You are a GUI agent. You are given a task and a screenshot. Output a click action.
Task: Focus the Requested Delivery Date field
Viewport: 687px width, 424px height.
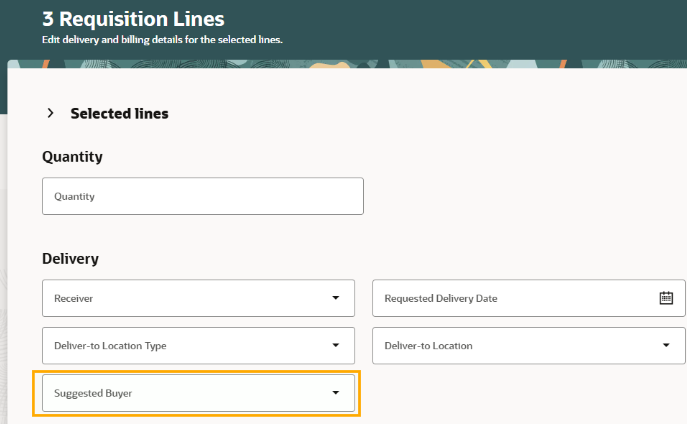pos(510,298)
